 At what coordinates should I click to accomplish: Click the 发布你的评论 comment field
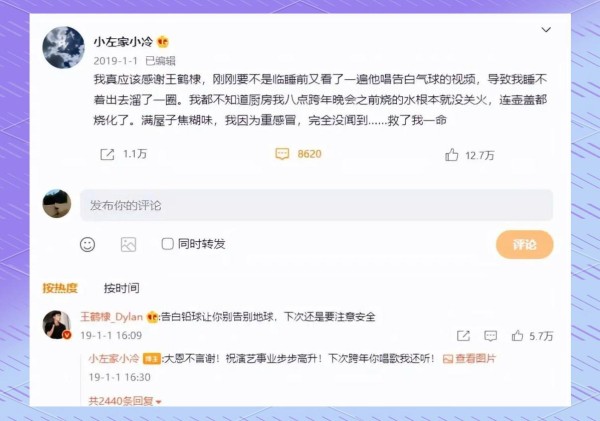pos(316,205)
